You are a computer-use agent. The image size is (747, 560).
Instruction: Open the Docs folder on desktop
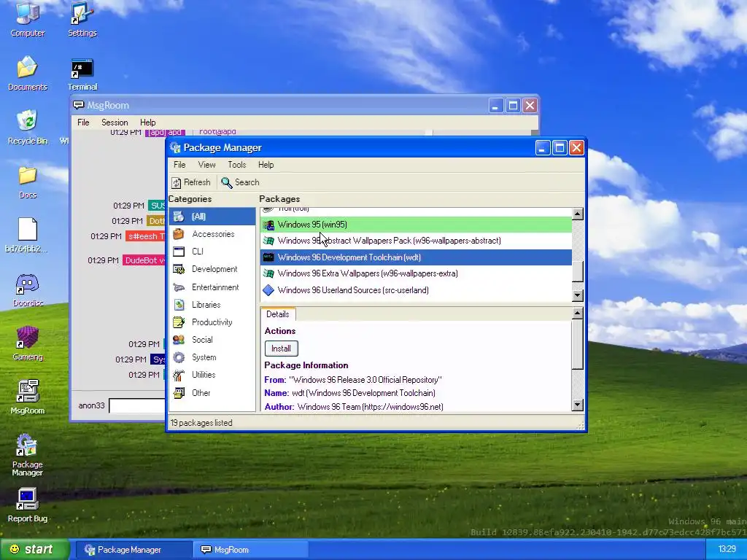(27, 182)
